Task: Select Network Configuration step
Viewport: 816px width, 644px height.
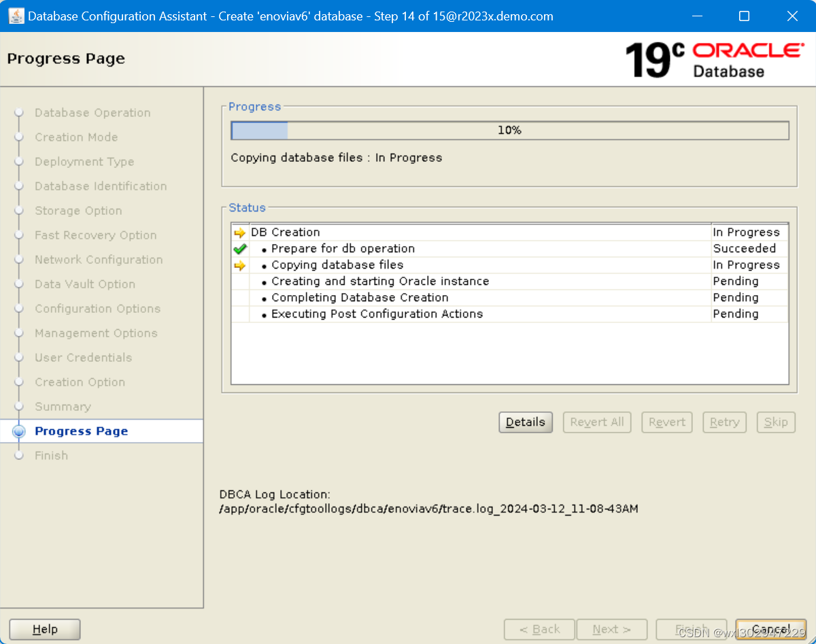Action: click(x=99, y=260)
